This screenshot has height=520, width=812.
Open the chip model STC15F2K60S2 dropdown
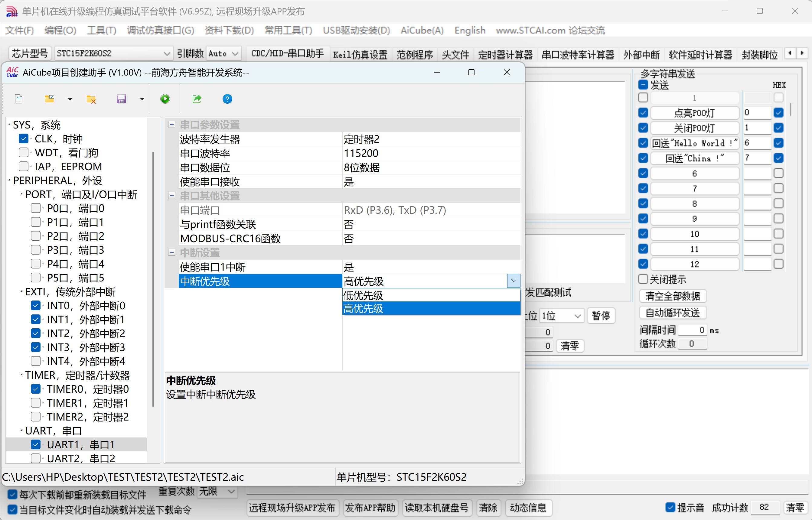[167, 53]
